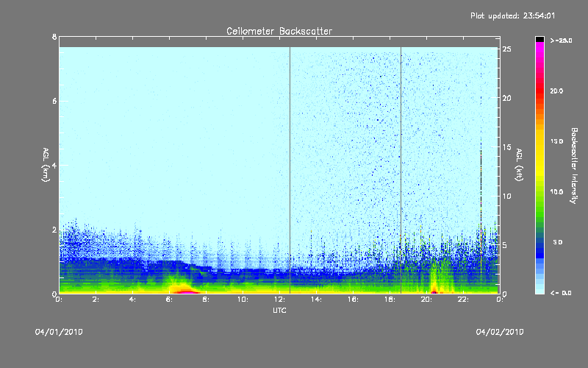The image size is (588, 368).
Task: Click the '<= 0.0' colorbar minimum label
Action: 561,293
